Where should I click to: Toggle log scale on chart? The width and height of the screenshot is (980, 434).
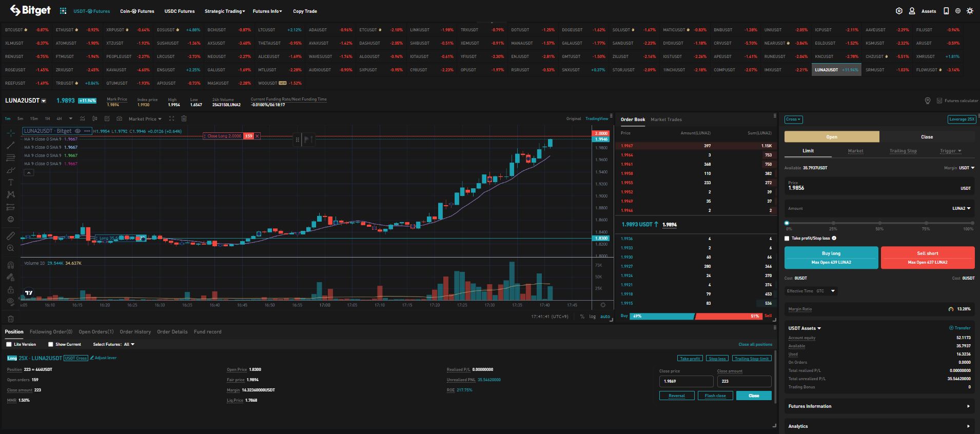[592, 317]
